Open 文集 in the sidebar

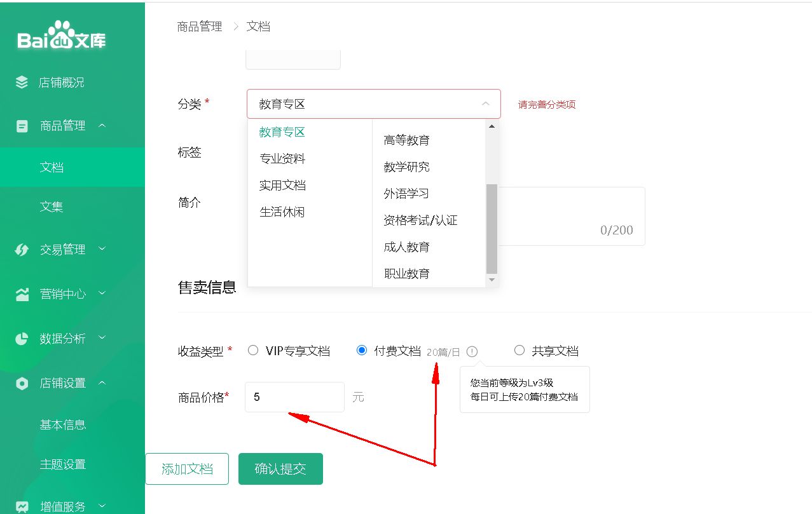[x=52, y=206]
